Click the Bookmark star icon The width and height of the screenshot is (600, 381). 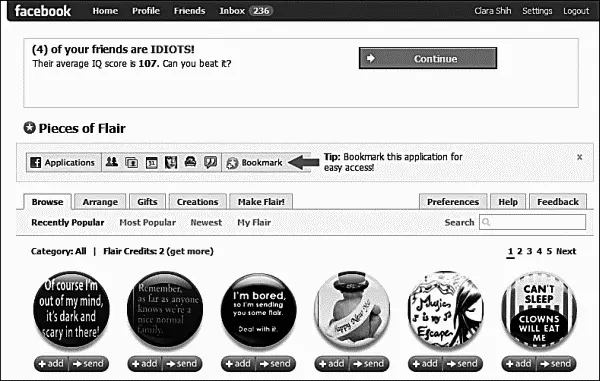[x=232, y=163]
